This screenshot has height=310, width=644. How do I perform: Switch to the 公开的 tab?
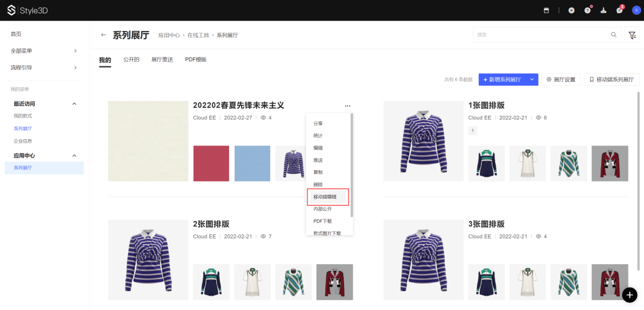pos(131,60)
